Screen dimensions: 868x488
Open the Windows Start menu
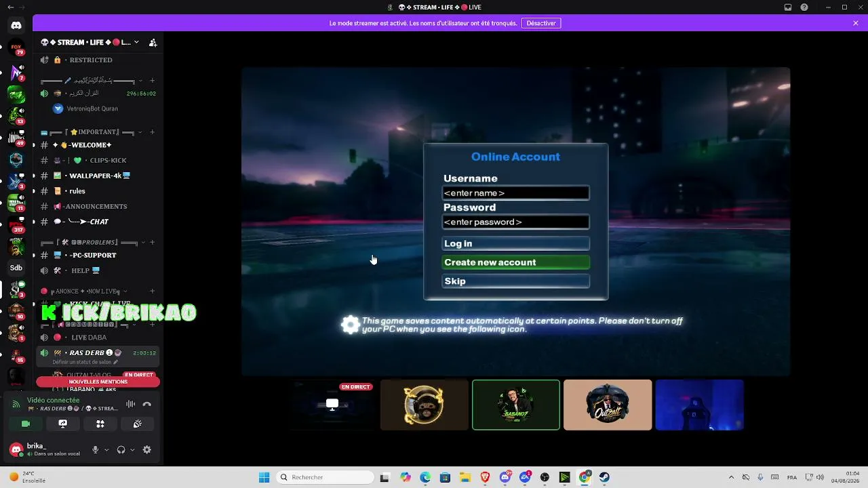click(x=264, y=477)
